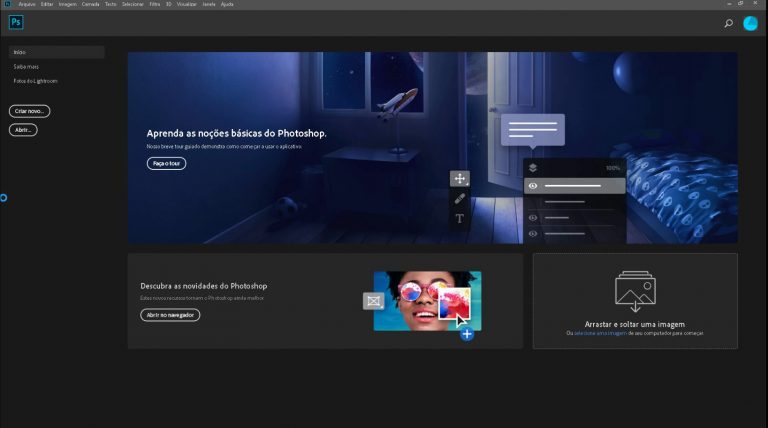Open the blue profile avatar
The image size is (768, 428).
click(750, 23)
